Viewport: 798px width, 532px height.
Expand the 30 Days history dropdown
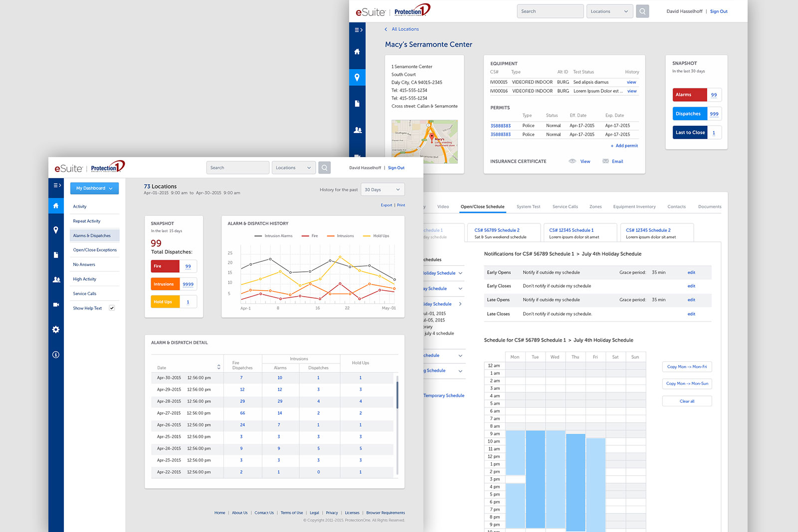click(383, 189)
